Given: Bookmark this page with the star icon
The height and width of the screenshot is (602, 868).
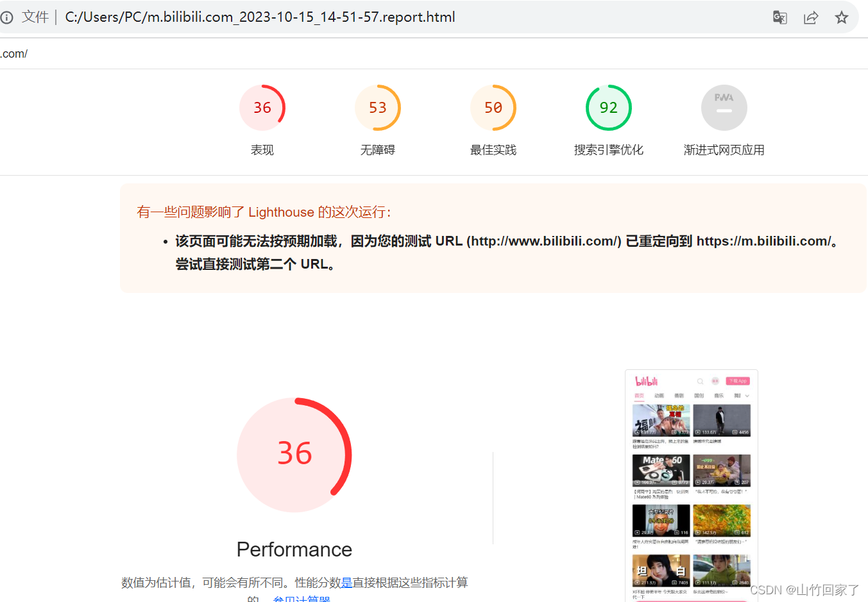Looking at the screenshot, I should tap(842, 17).
